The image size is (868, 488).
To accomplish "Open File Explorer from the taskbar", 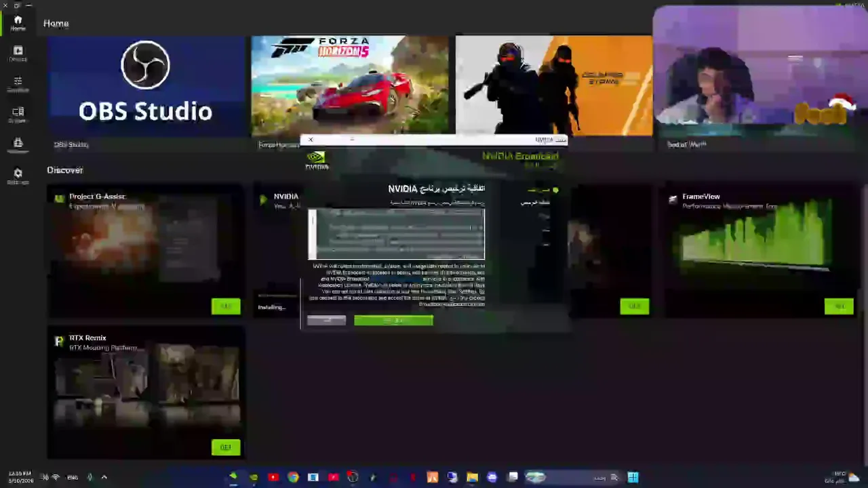I will (x=472, y=477).
